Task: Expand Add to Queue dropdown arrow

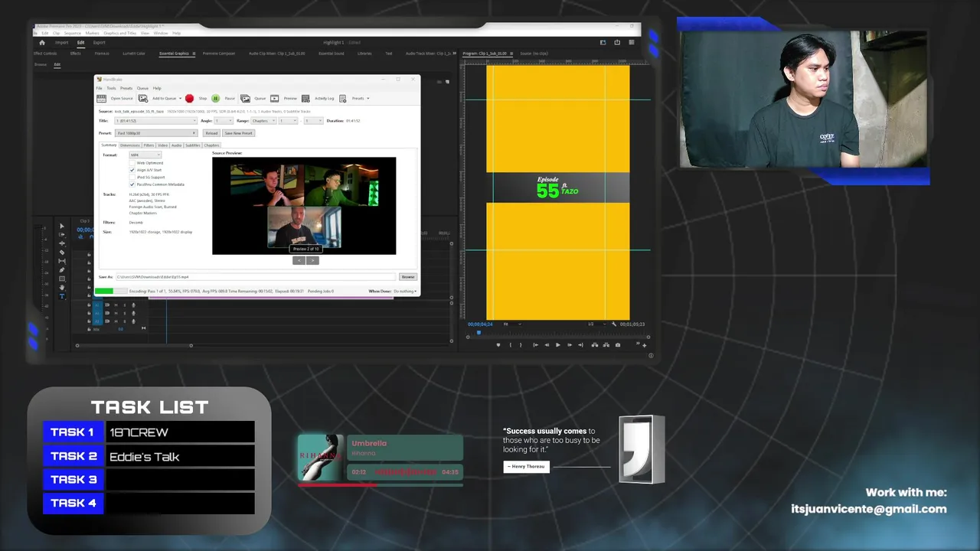Action: tap(180, 98)
